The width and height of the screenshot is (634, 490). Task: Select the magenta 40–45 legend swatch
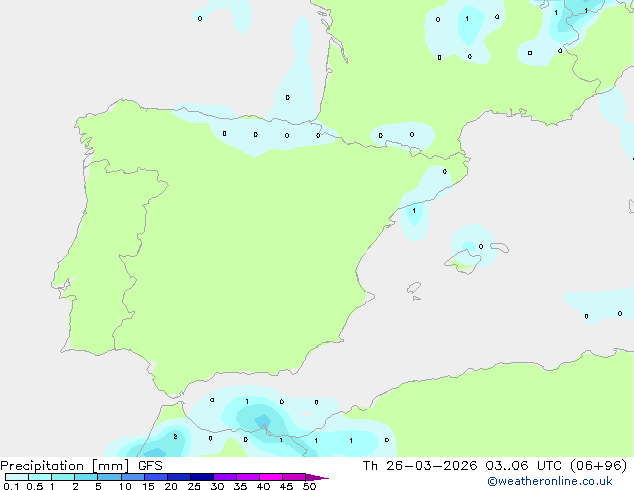(271, 477)
